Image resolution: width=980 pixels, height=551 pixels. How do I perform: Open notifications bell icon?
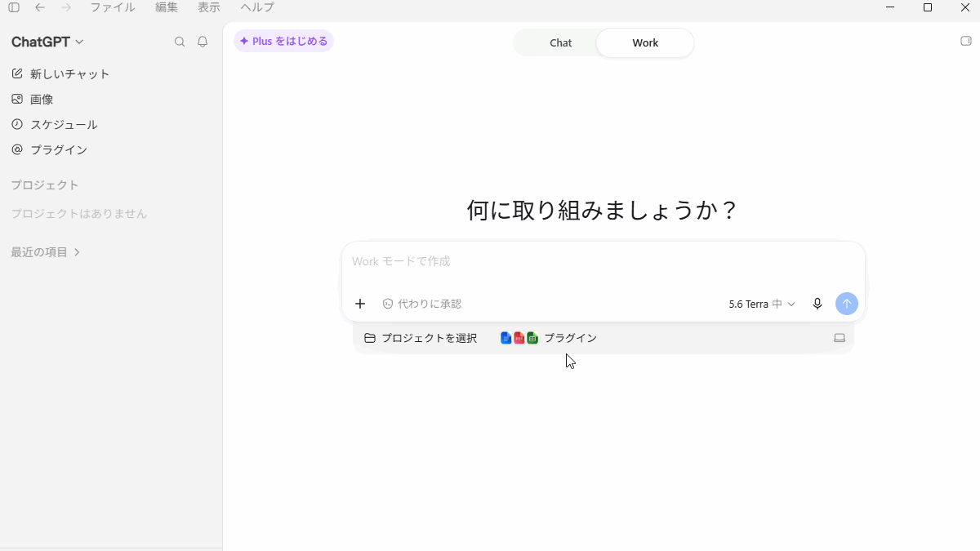[x=203, y=42]
